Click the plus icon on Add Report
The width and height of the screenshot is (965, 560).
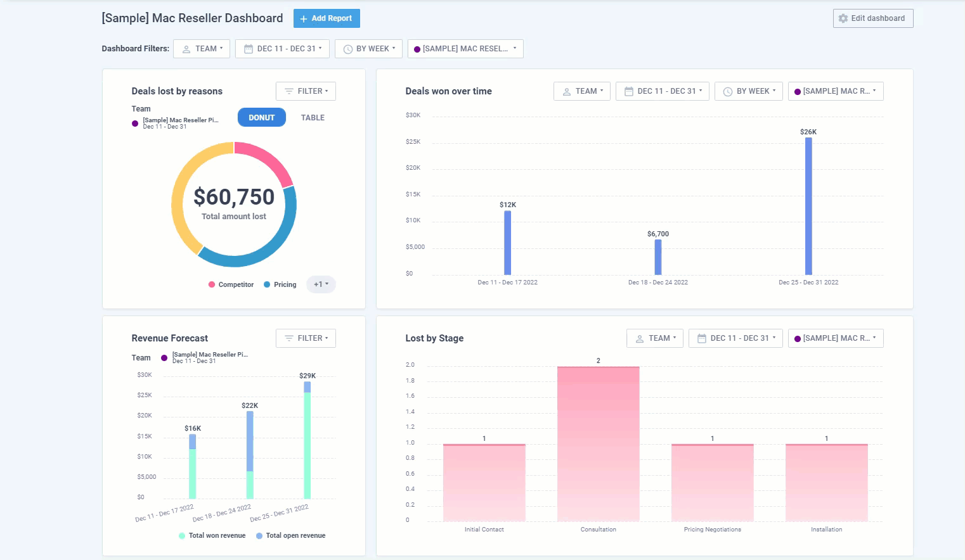coord(304,19)
